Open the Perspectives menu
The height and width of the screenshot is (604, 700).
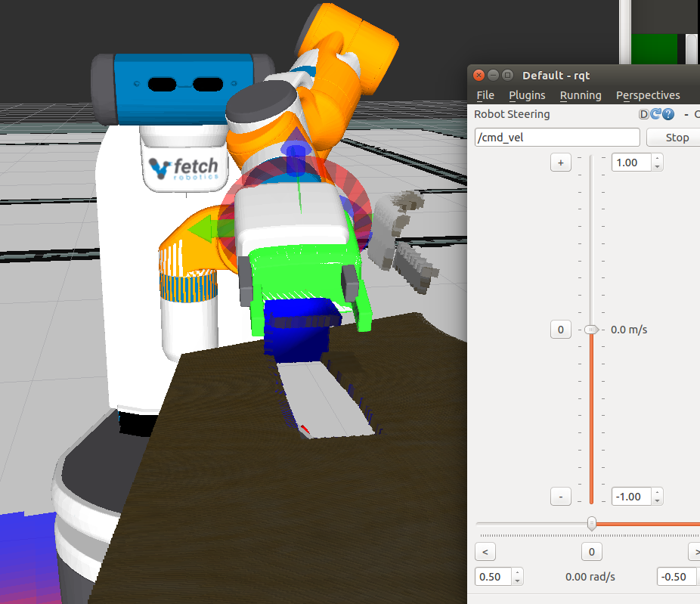[x=648, y=95]
